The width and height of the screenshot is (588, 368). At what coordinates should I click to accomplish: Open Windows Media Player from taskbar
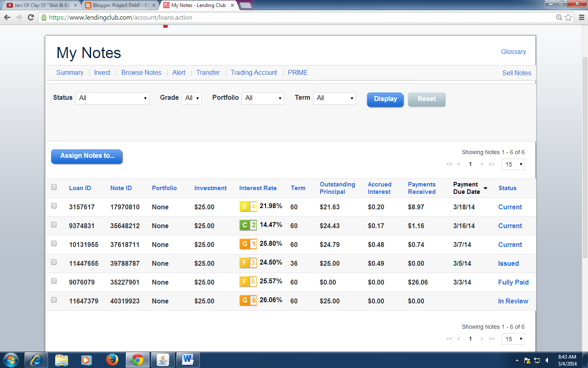point(86,360)
